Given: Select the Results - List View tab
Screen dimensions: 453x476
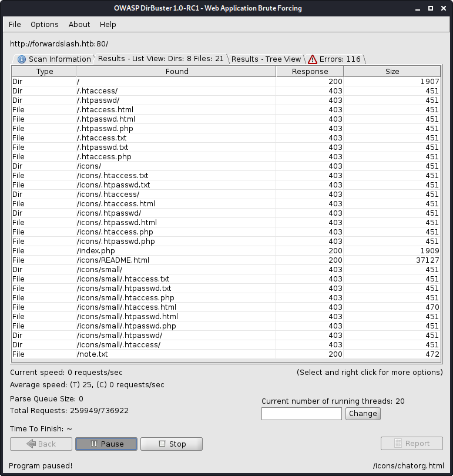Looking at the screenshot, I should pyautogui.click(x=160, y=59).
